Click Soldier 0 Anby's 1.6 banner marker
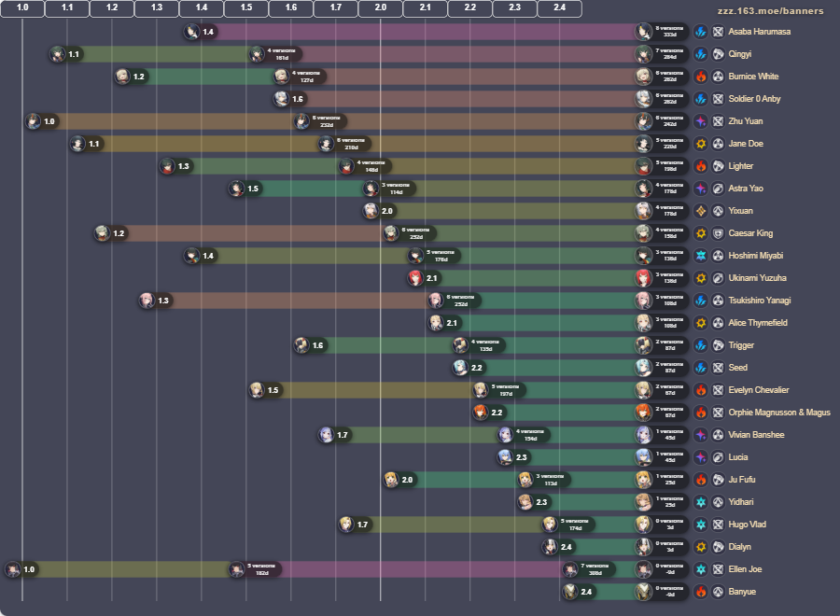 pyautogui.click(x=290, y=99)
